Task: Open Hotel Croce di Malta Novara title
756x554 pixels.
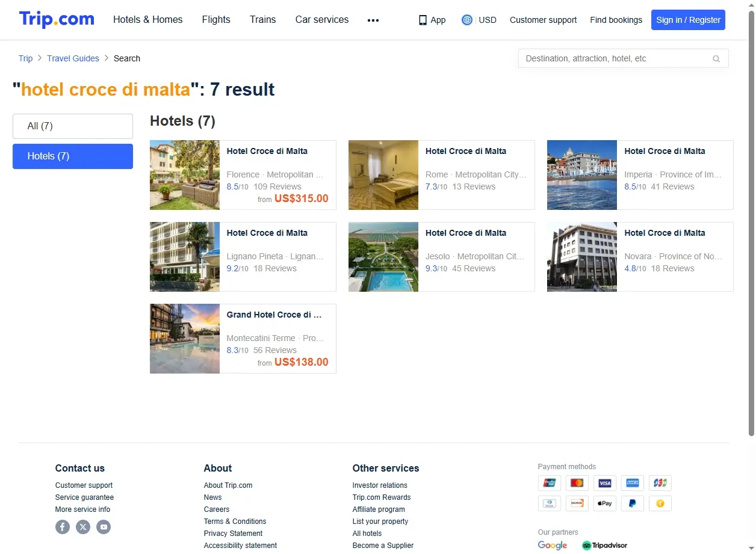Action: (x=665, y=233)
